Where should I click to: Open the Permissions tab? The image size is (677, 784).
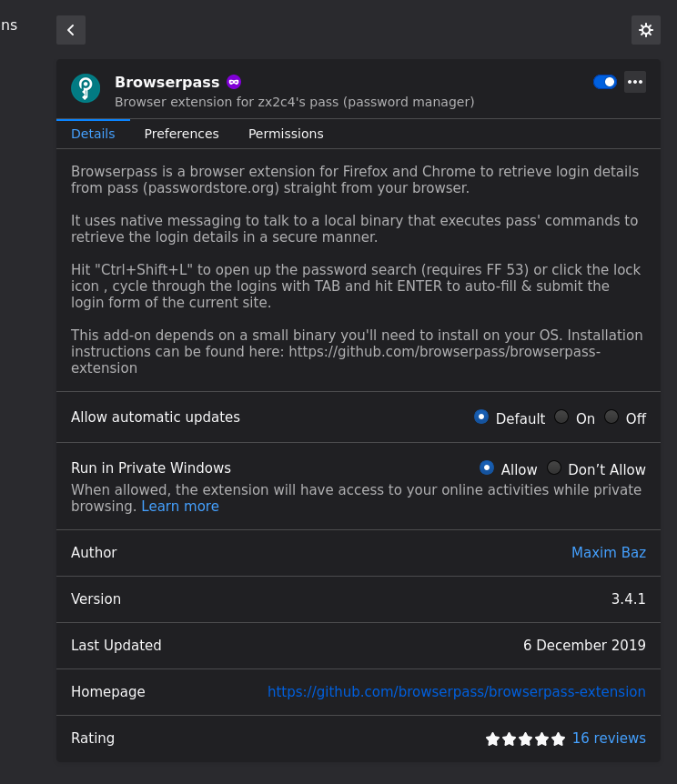tap(286, 134)
